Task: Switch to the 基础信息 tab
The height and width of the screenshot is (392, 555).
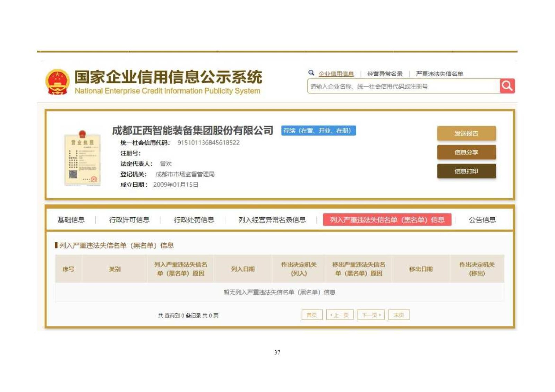Action: [71, 220]
